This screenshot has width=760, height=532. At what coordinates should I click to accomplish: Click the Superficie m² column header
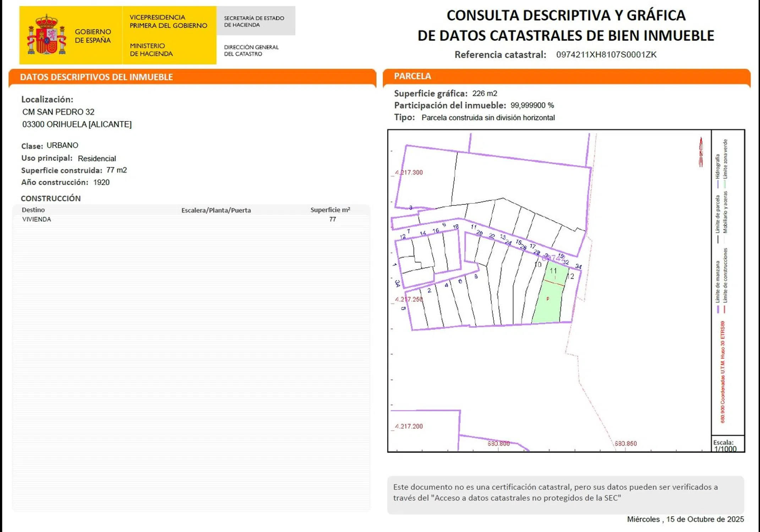pos(330,210)
